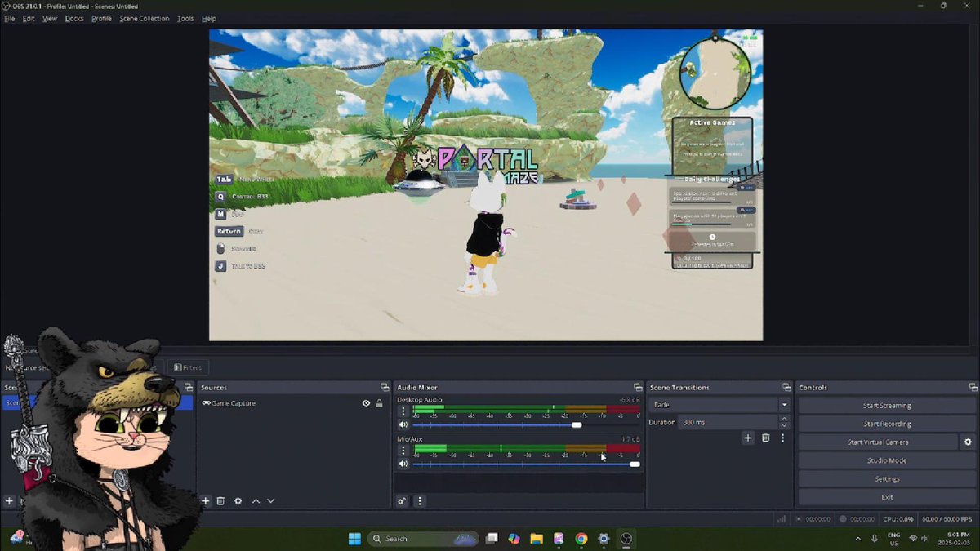The height and width of the screenshot is (551, 980).
Task: Open source Filters button
Action: pos(188,368)
